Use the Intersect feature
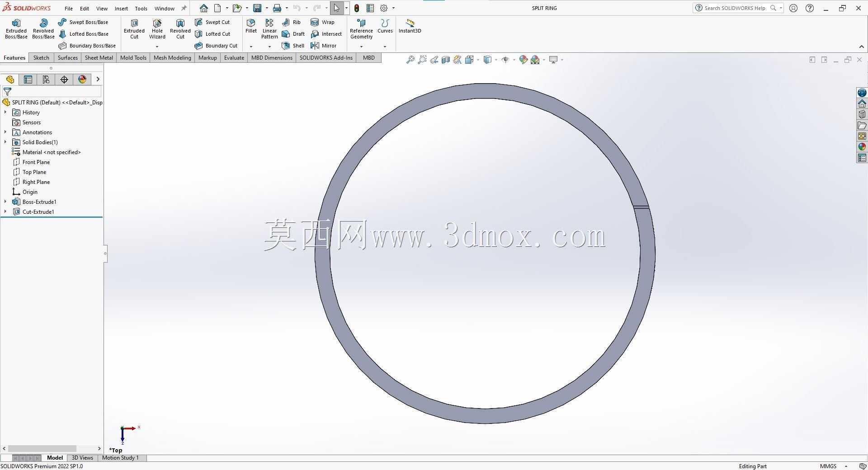The height and width of the screenshot is (470, 868). click(x=326, y=34)
